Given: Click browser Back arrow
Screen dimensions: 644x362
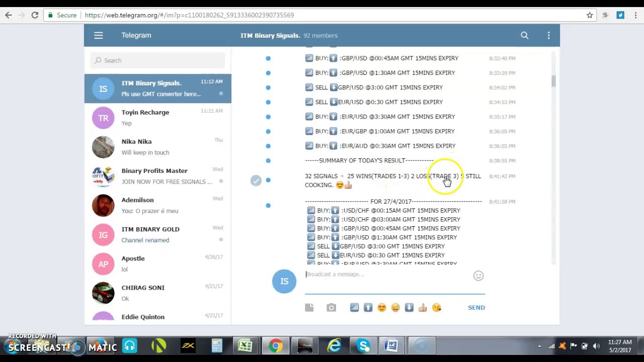Looking at the screenshot, I should tap(9, 15).
